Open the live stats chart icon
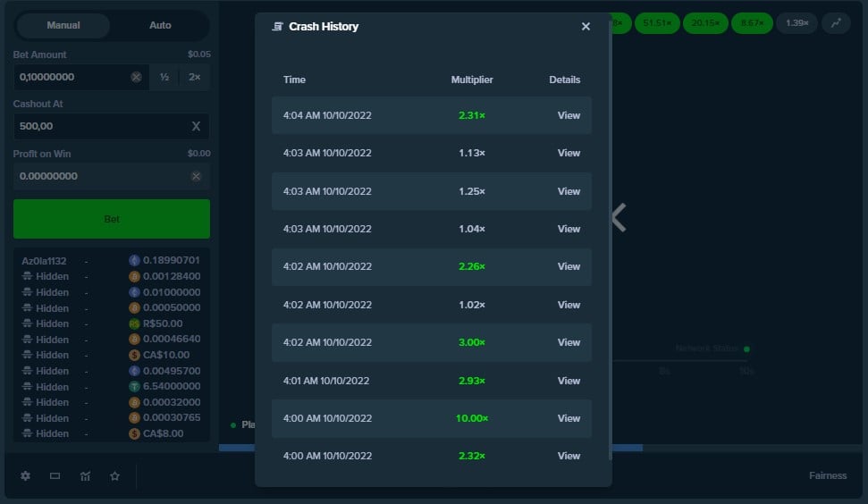 point(85,476)
